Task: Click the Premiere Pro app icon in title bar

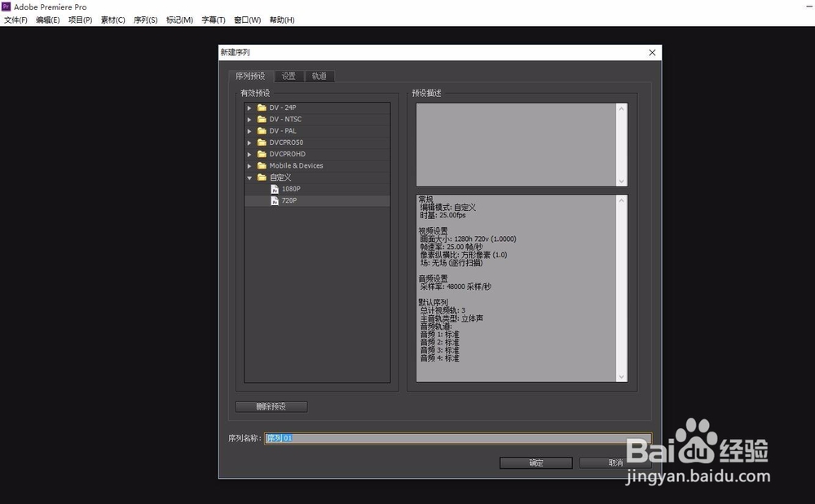Action: click(x=7, y=7)
